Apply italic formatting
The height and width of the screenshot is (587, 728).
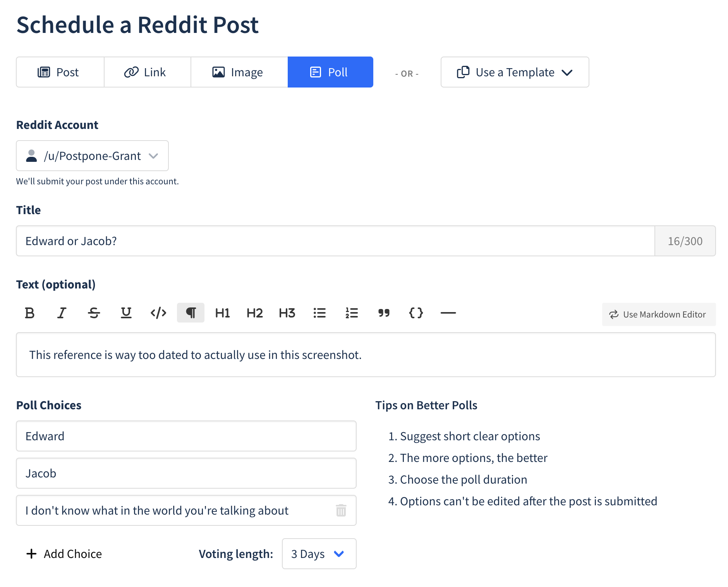coord(62,313)
